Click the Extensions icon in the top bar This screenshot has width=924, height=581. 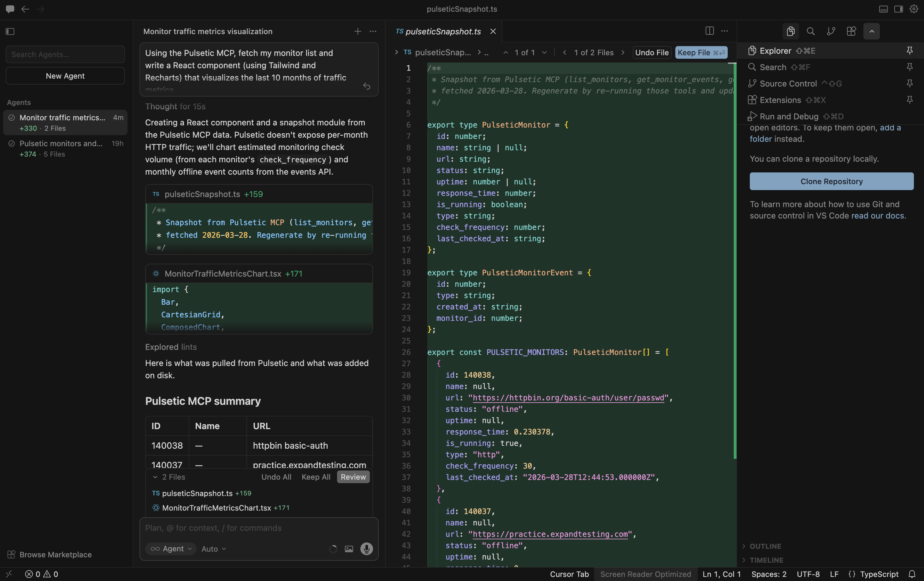click(x=851, y=31)
